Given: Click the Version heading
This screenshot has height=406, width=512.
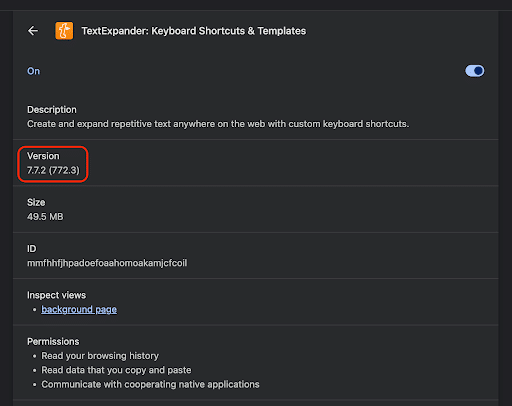Looking at the screenshot, I should pyautogui.click(x=43, y=156).
